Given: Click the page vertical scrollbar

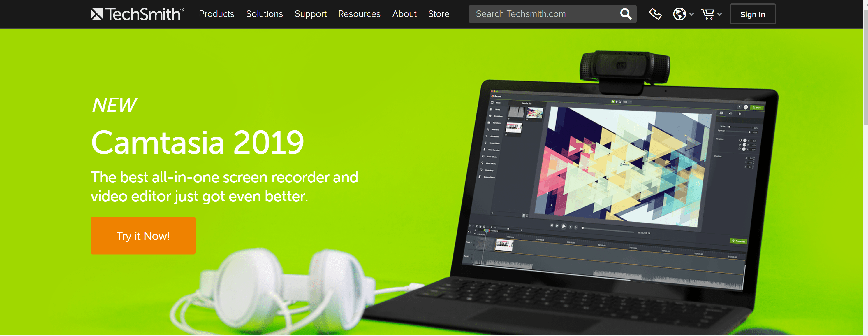Looking at the screenshot, I should point(865,67).
